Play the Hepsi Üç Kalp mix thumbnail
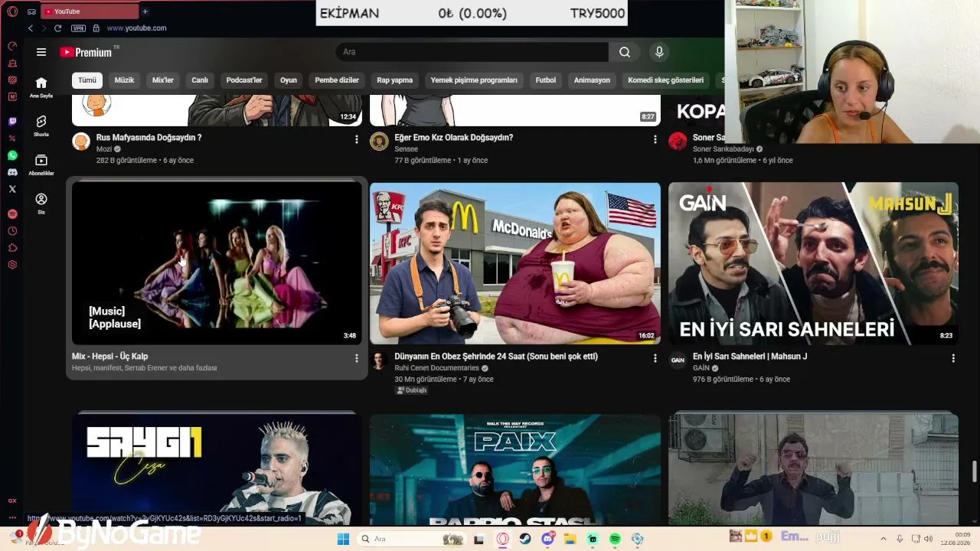The height and width of the screenshot is (551, 980). click(217, 263)
